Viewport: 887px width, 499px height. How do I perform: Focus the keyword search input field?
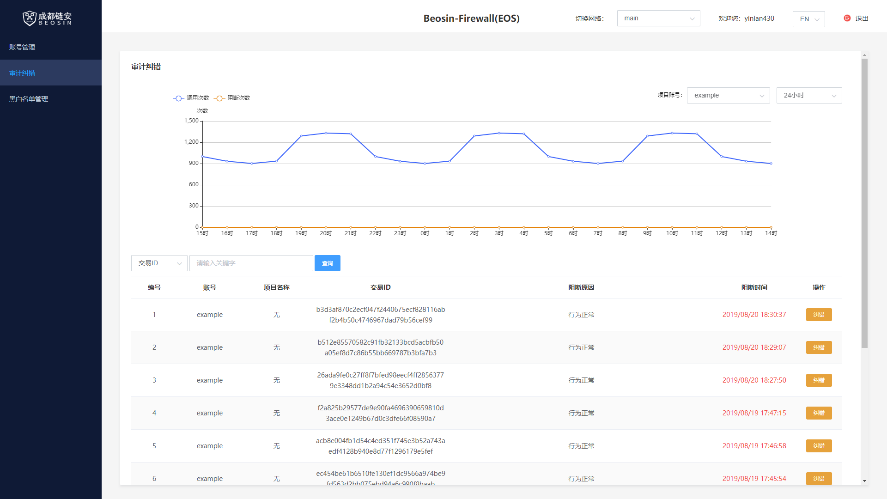click(252, 263)
